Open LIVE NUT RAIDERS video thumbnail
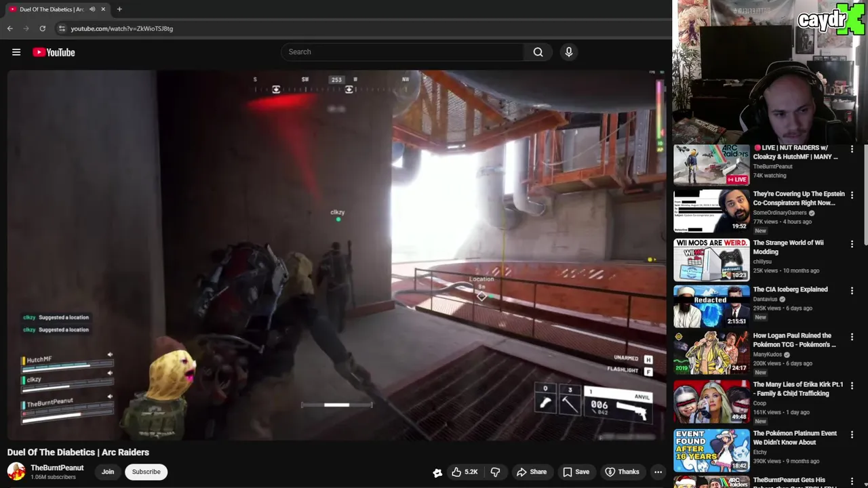This screenshot has height=488, width=868. (x=711, y=165)
